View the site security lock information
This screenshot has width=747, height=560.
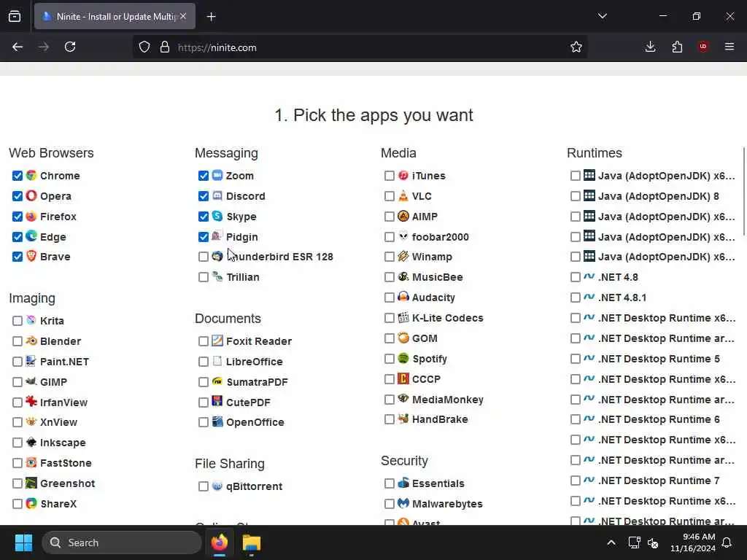click(164, 47)
